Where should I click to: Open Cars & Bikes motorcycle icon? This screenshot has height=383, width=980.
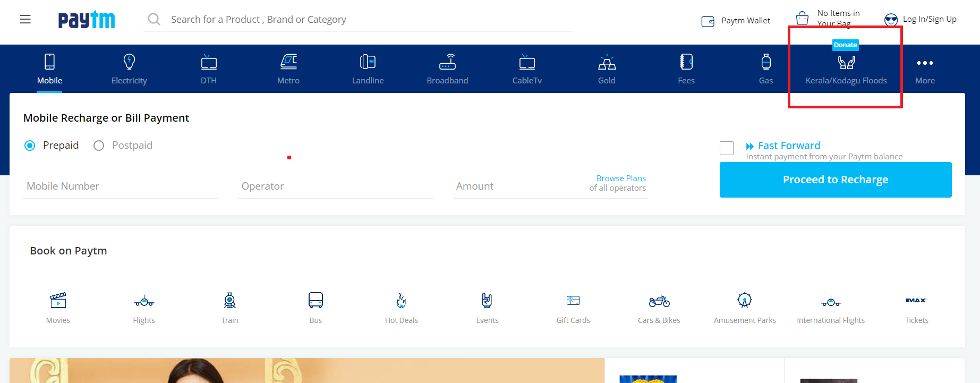(659, 301)
